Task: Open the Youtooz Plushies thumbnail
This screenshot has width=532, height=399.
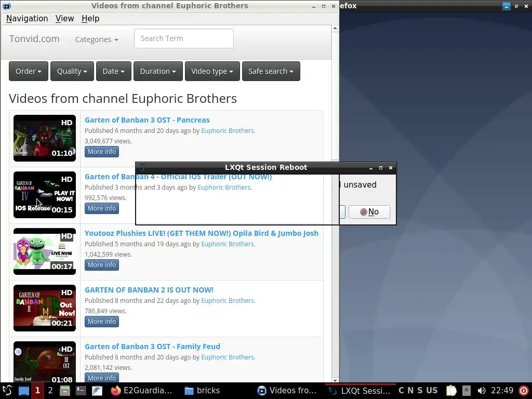Action: [x=45, y=251]
